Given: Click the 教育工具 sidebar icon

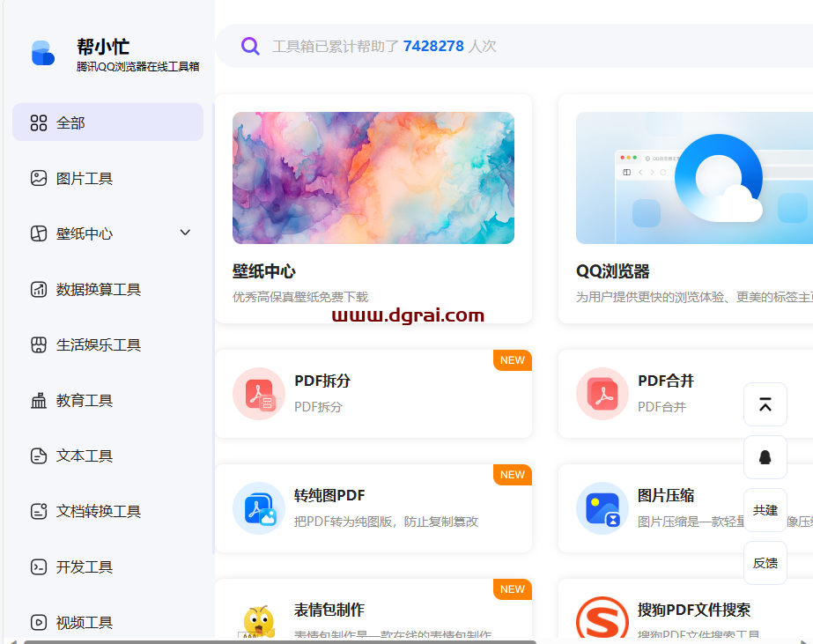Looking at the screenshot, I should (39, 400).
